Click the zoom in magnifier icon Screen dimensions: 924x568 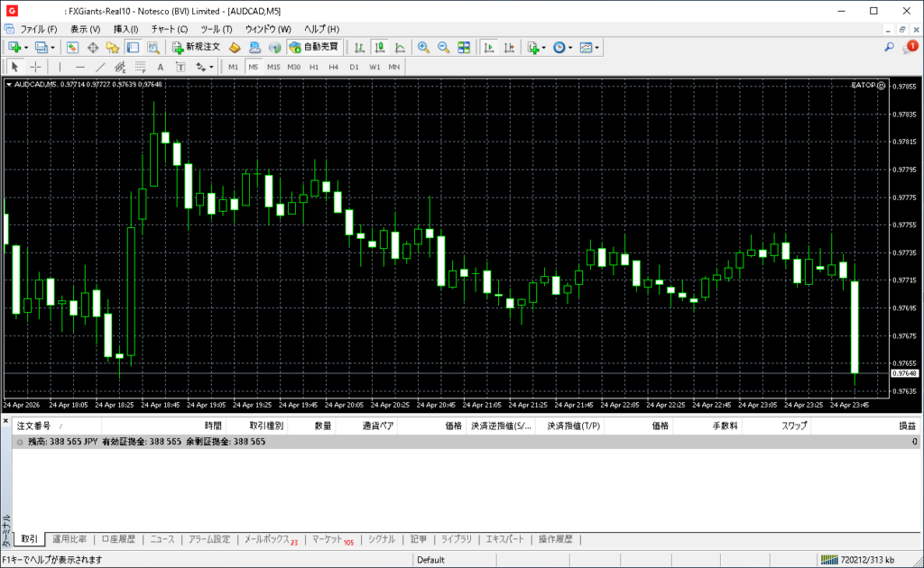[422, 47]
